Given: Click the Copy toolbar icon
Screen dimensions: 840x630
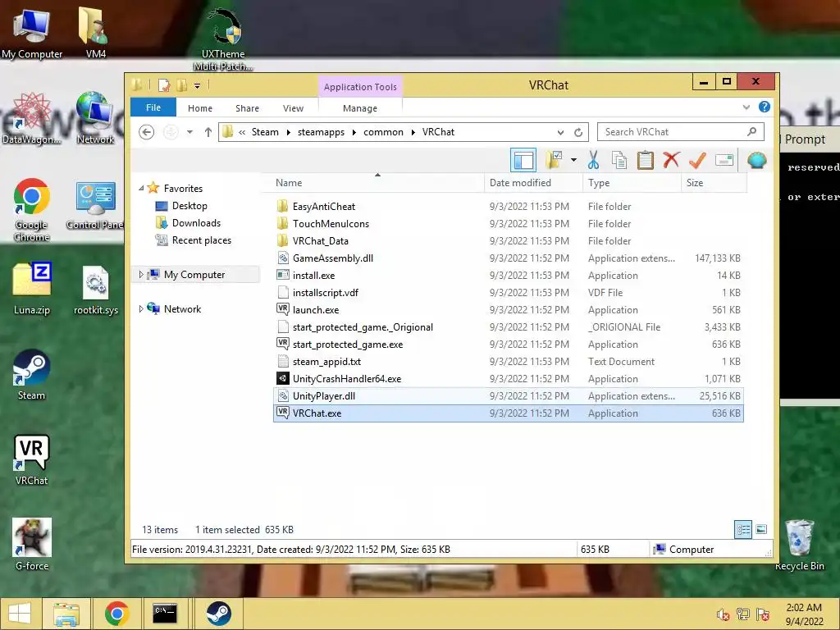Looking at the screenshot, I should point(619,160).
